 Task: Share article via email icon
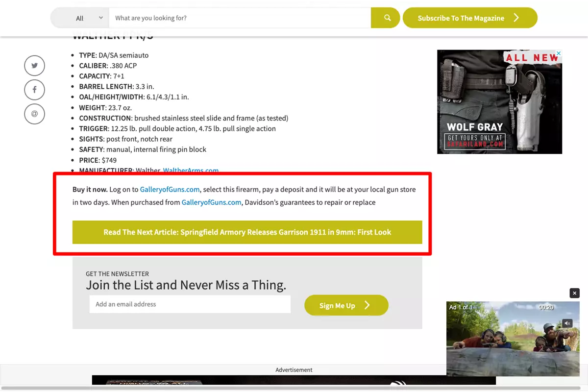(34, 114)
